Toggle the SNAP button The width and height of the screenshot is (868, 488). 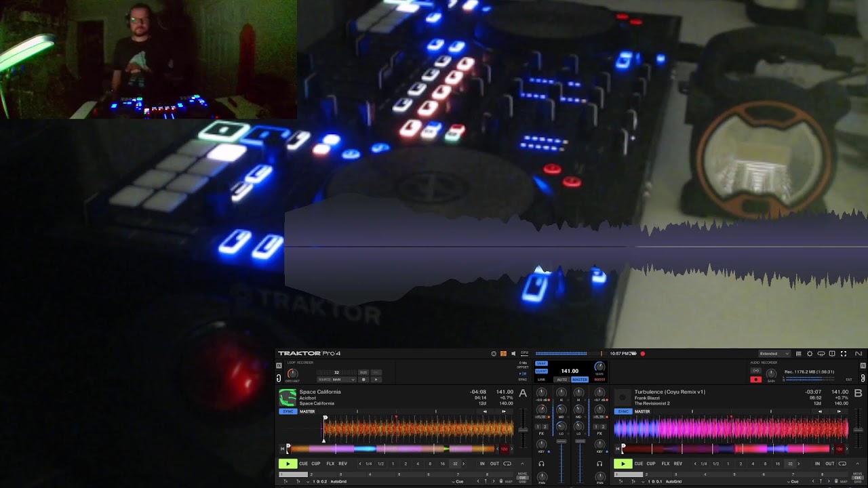click(541, 363)
